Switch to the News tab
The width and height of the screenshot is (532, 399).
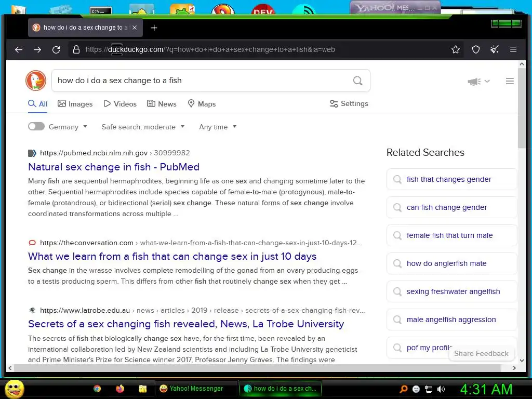[162, 104]
